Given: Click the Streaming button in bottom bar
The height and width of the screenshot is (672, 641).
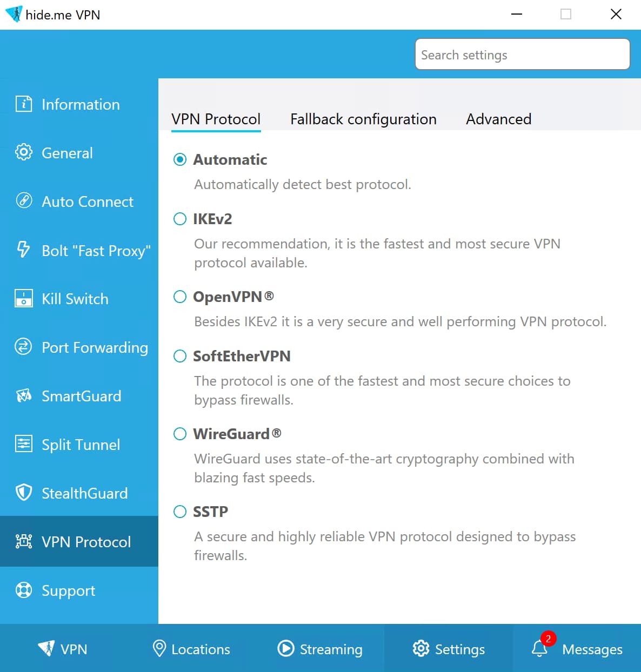Looking at the screenshot, I should pos(320,649).
